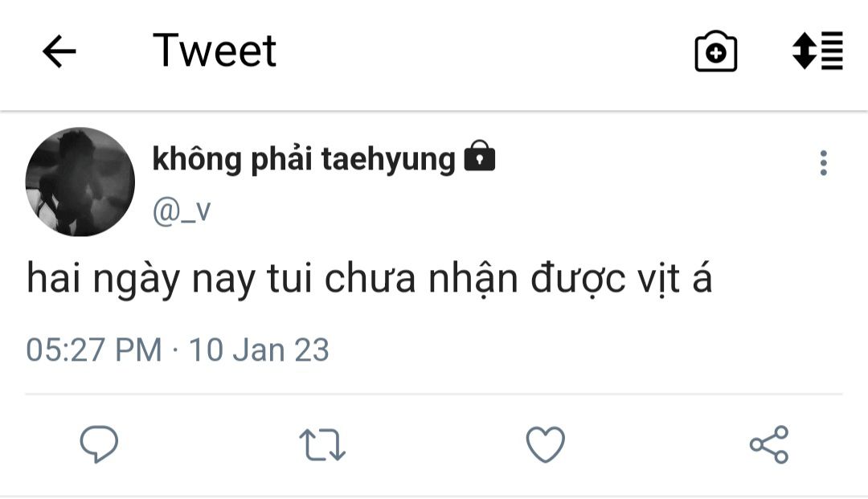Go back using the left arrow
The height and width of the screenshot is (499, 868).
[x=59, y=51]
